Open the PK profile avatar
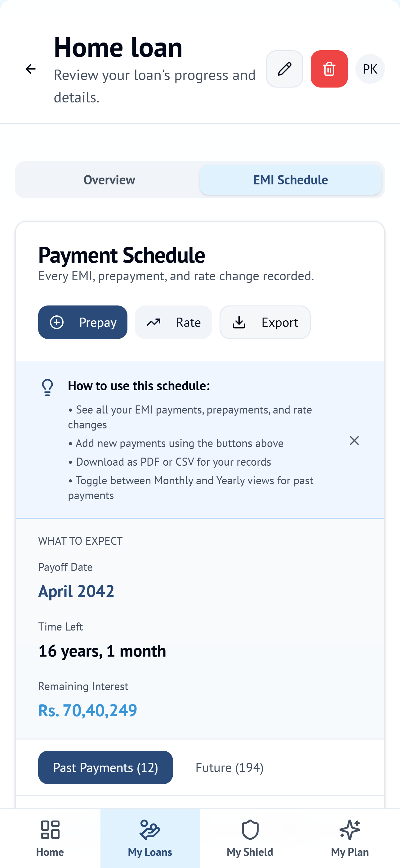This screenshot has width=400, height=868. [x=370, y=69]
